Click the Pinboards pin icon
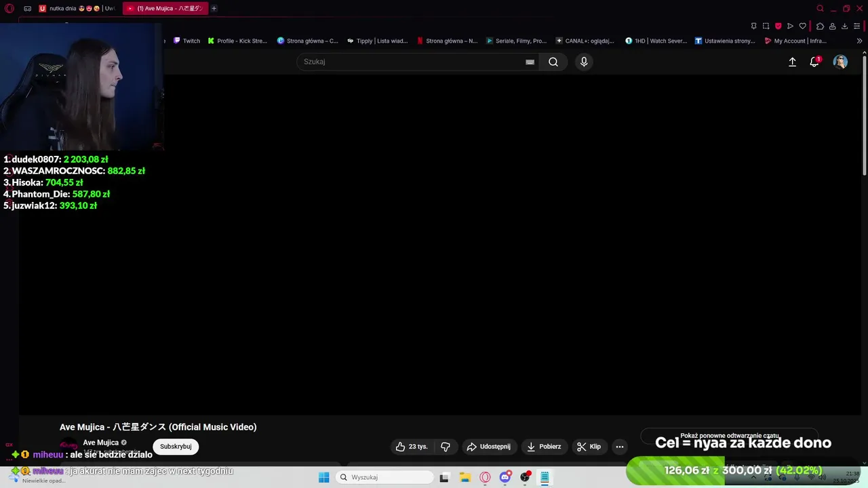Image resolution: width=868 pixels, height=488 pixels. click(x=753, y=26)
